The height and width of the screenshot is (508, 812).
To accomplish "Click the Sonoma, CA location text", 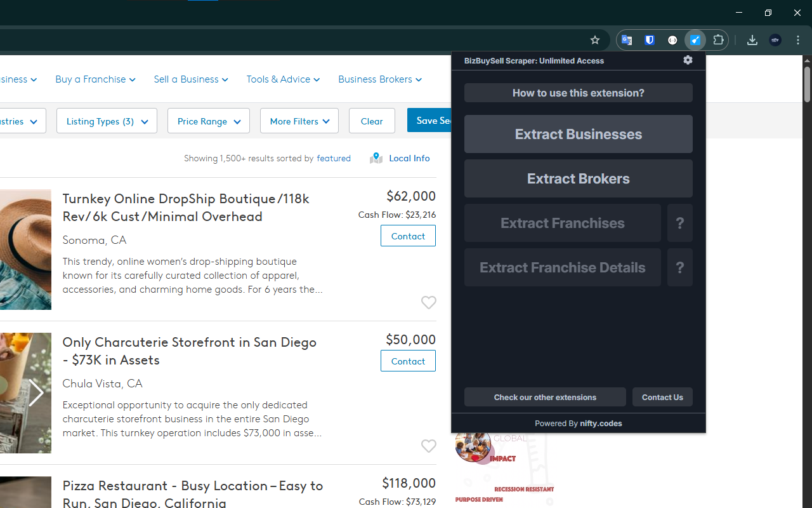I will pos(95,240).
